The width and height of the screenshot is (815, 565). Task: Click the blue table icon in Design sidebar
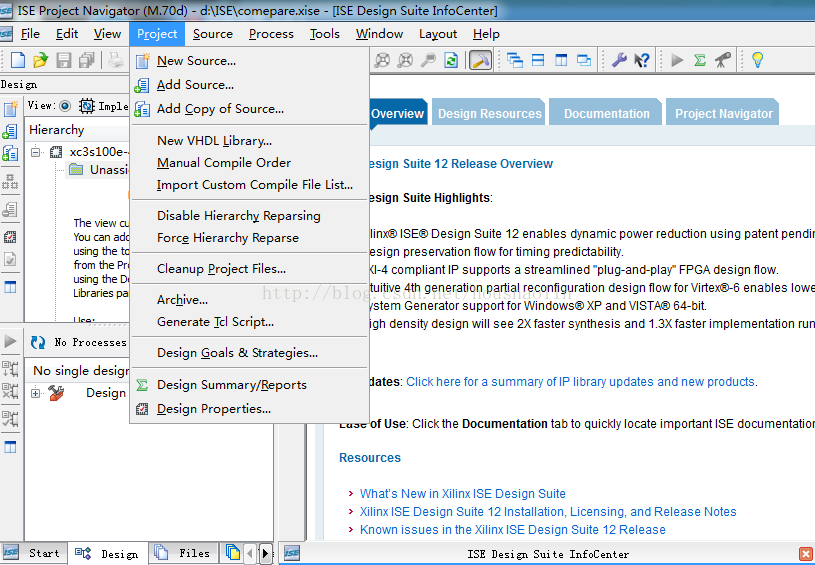pyautogui.click(x=10, y=287)
